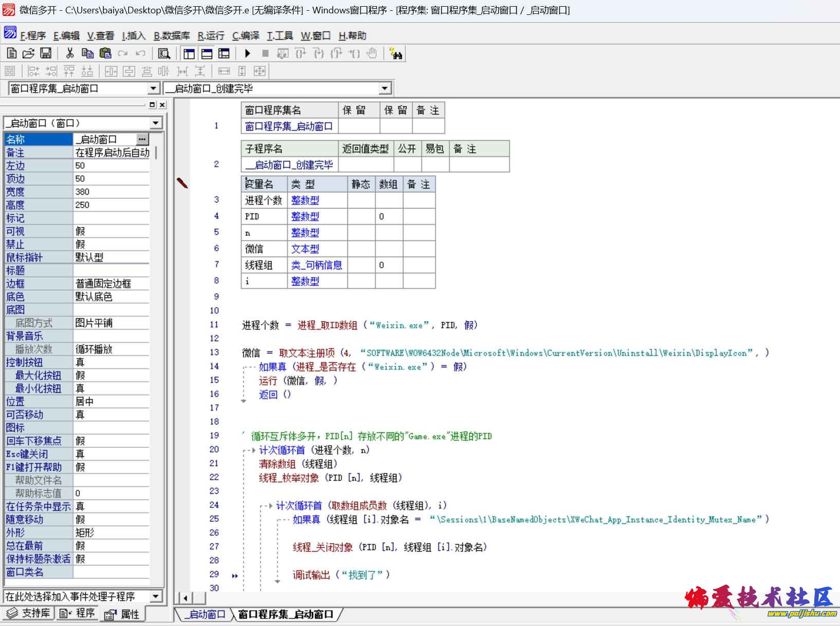Click the New file icon in toolbar
Viewport: 840px width, 626px height.
11,53
